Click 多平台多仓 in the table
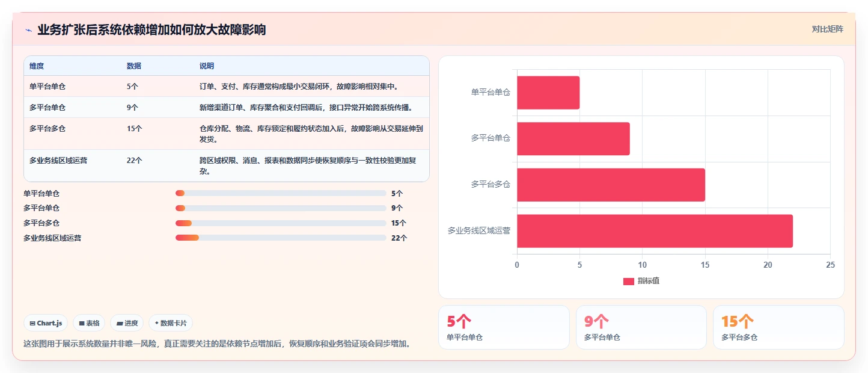This screenshot has width=868, height=373. tap(47, 129)
